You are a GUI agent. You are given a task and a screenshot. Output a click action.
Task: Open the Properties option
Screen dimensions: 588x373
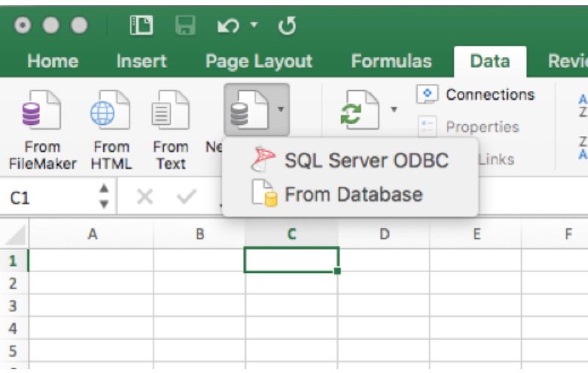click(483, 126)
